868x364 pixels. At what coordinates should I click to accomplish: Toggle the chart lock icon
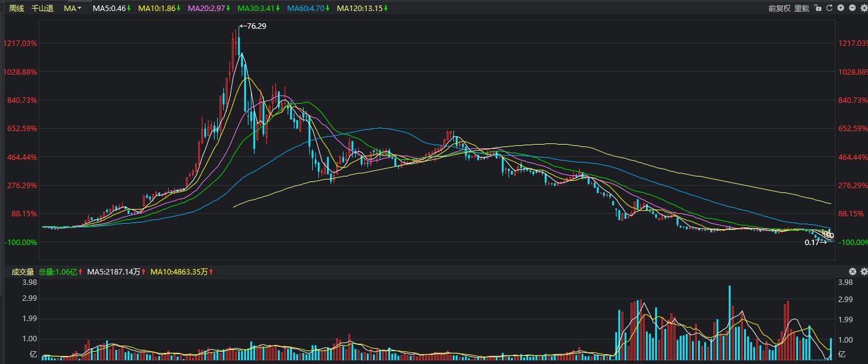819,8
